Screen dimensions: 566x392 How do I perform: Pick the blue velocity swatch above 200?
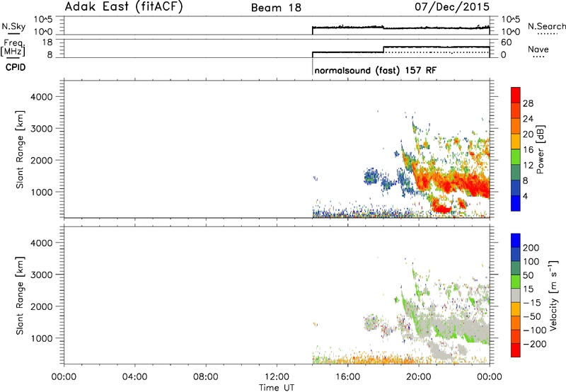[x=516, y=241]
